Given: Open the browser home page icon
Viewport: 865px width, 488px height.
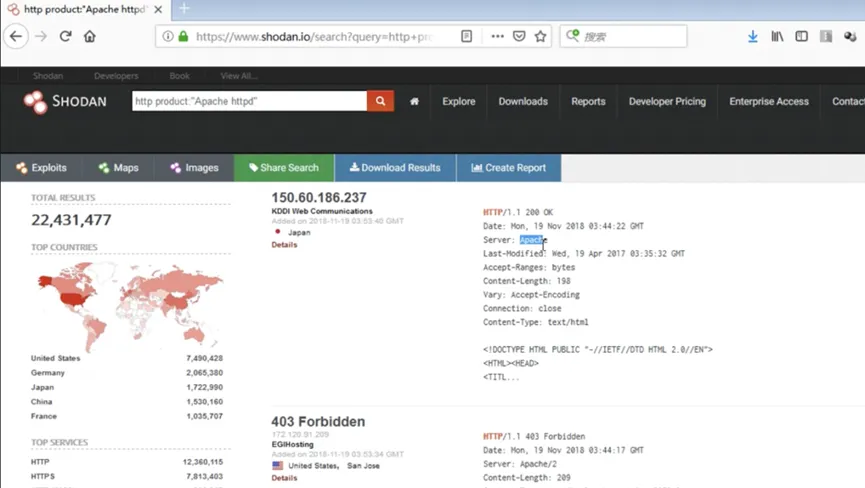Looking at the screenshot, I should click(89, 36).
